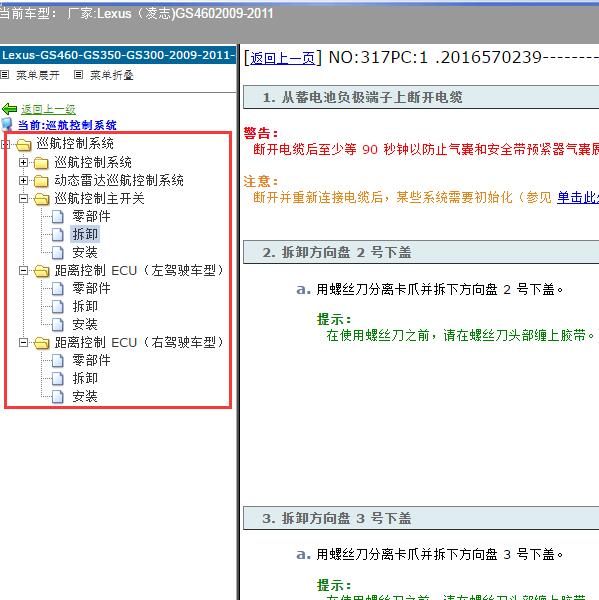Click 菜单折叠 to collapse all menus
The image size is (599, 600).
click(111, 75)
